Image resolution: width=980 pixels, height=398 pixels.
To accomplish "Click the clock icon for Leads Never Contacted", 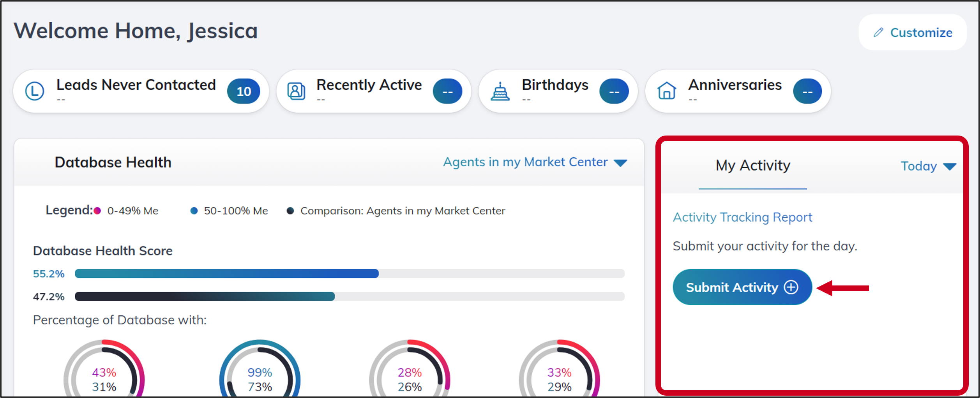I will 35,92.
